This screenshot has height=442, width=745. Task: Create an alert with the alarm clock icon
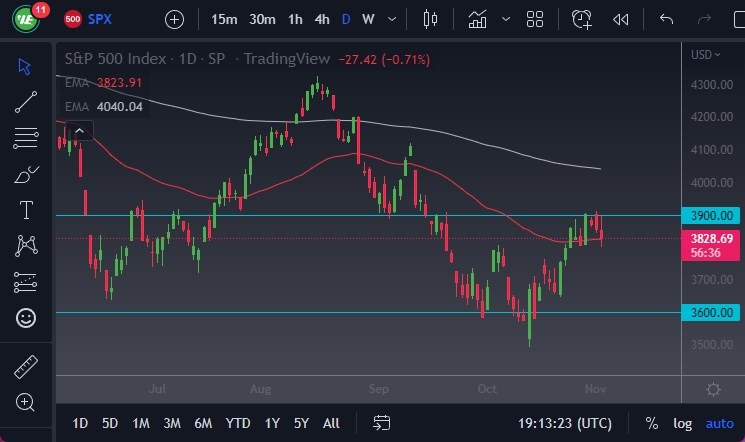point(582,19)
